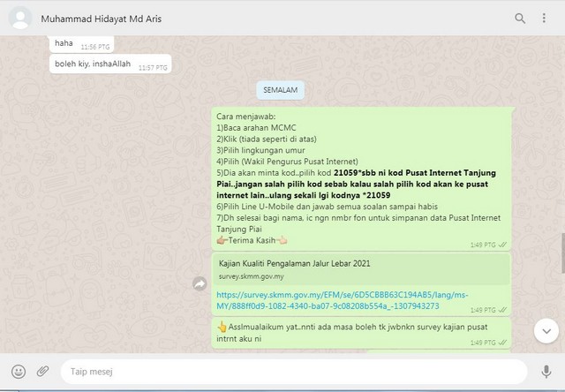
Task: Click the paperclip attach icon
Action: (x=42, y=372)
